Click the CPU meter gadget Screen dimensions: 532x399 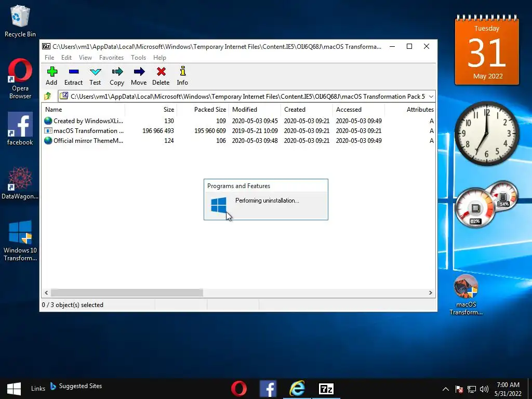point(475,208)
